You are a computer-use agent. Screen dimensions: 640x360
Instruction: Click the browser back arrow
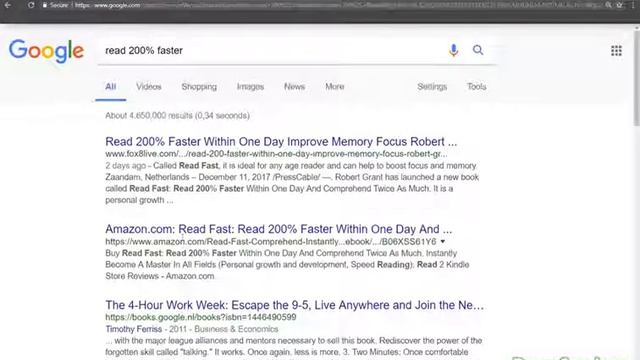[x=7, y=5]
